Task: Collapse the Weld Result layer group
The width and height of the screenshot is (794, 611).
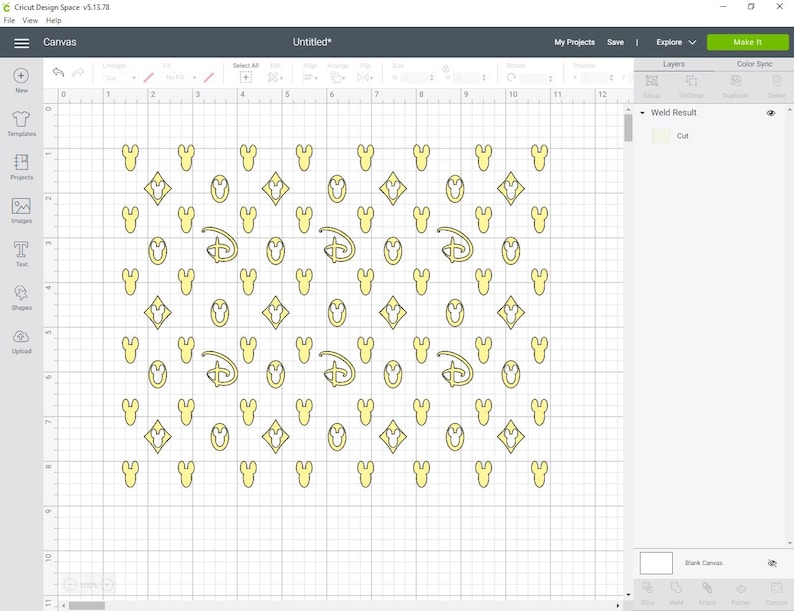Action: click(643, 113)
